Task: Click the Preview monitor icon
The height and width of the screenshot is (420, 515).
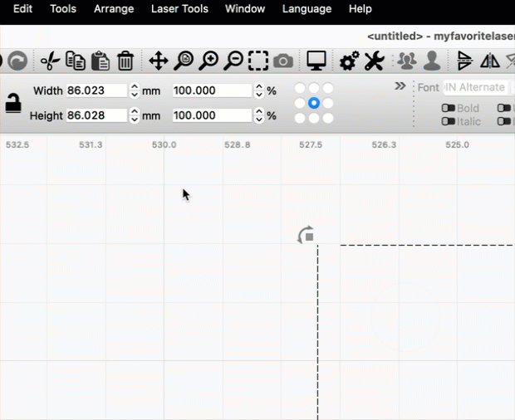Action: 316,61
